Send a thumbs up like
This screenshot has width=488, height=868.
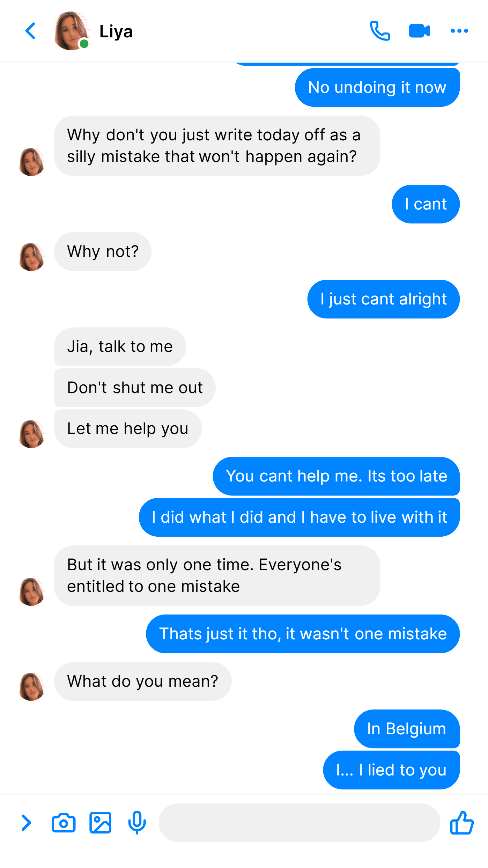(461, 823)
